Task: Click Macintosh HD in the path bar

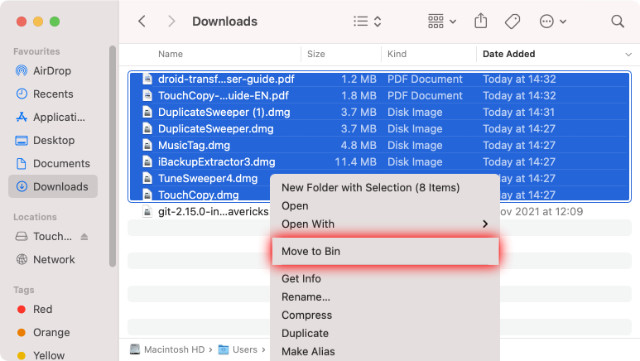Action: (167, 350)
